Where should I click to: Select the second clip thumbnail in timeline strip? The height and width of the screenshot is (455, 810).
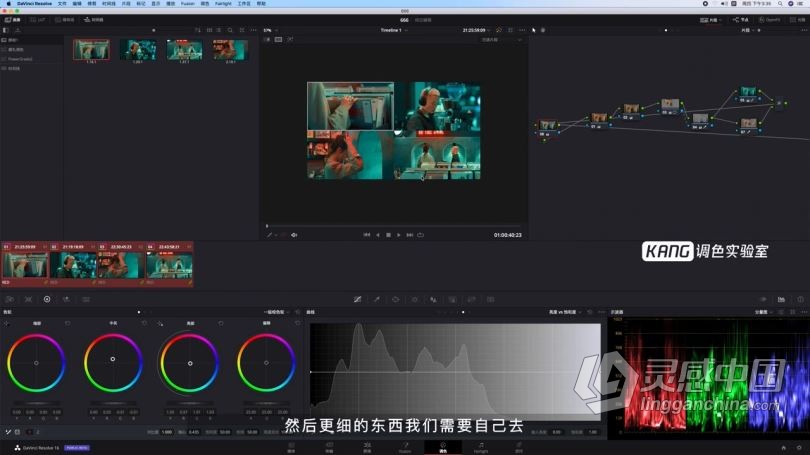[x=73, y=265]
